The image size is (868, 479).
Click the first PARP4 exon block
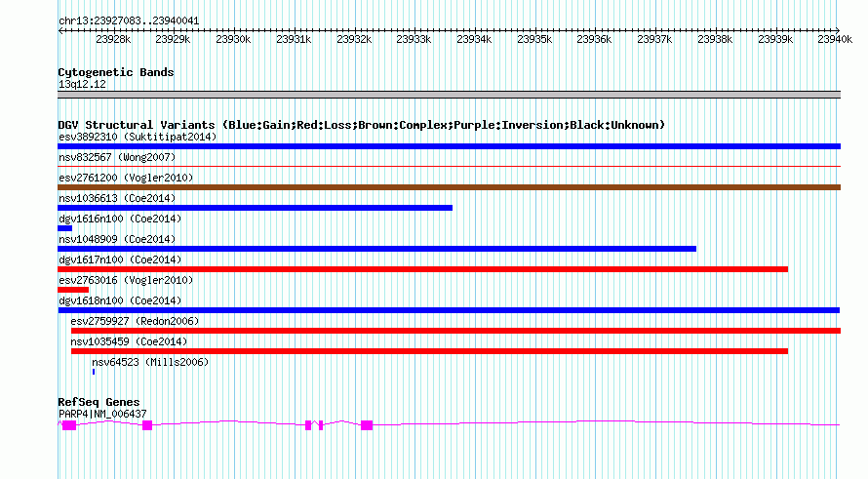tap(69, 425)
